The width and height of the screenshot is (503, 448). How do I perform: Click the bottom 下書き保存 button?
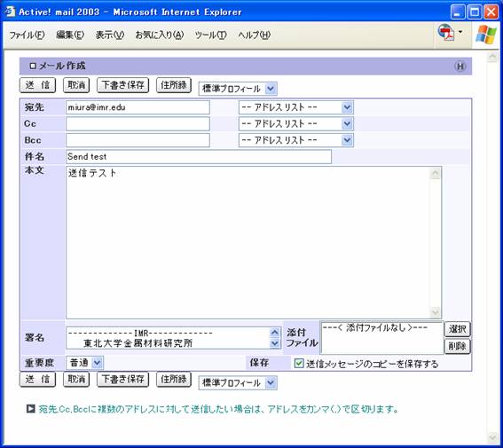[x=122, y=380]
